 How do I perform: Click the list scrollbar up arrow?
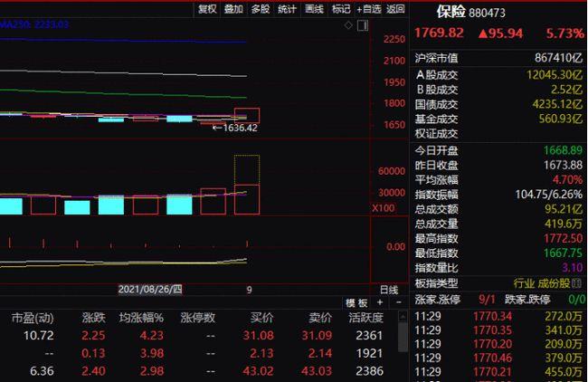click(403, 317)
